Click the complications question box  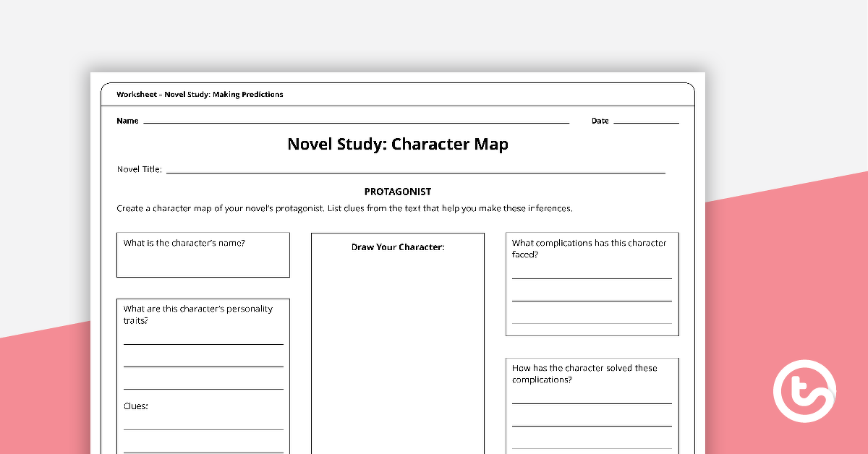(x=592, y=283)
